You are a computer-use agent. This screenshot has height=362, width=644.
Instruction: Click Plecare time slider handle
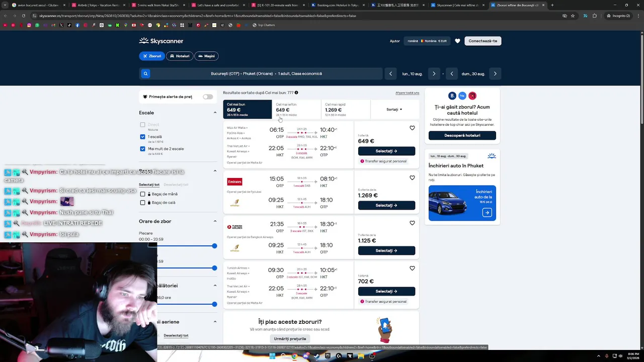point(214,246)
